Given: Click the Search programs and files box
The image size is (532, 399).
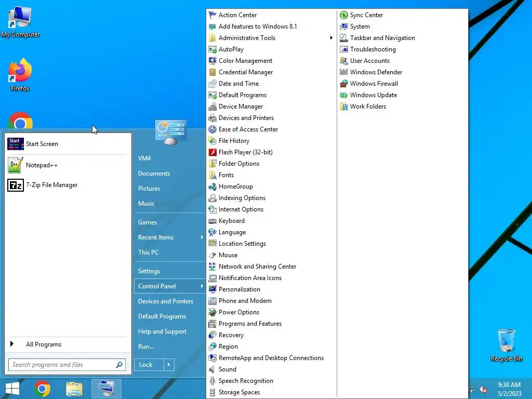Looking at the screenshot, I should click(x=67, y=365).
